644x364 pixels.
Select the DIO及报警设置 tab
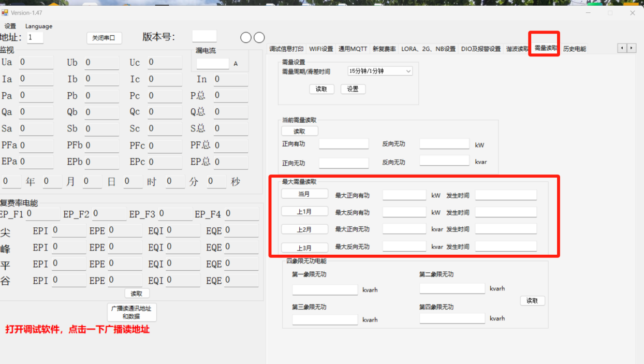point(480,49)
